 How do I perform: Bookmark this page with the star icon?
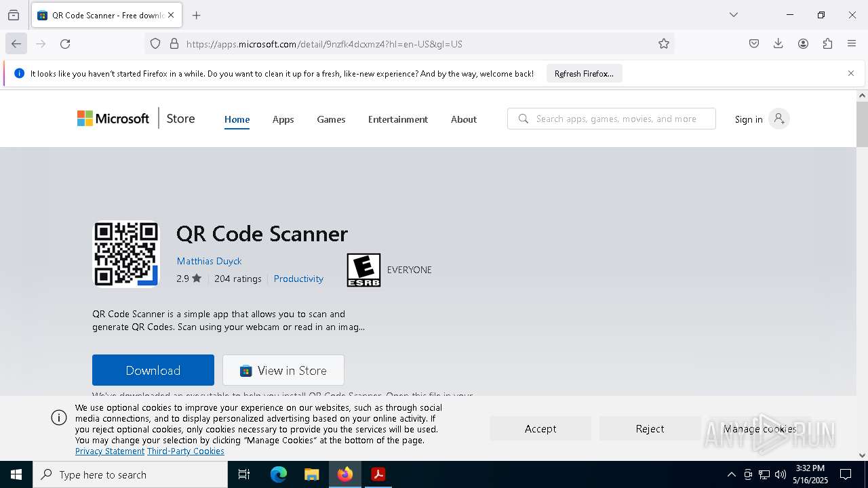(x=664, y=43)
